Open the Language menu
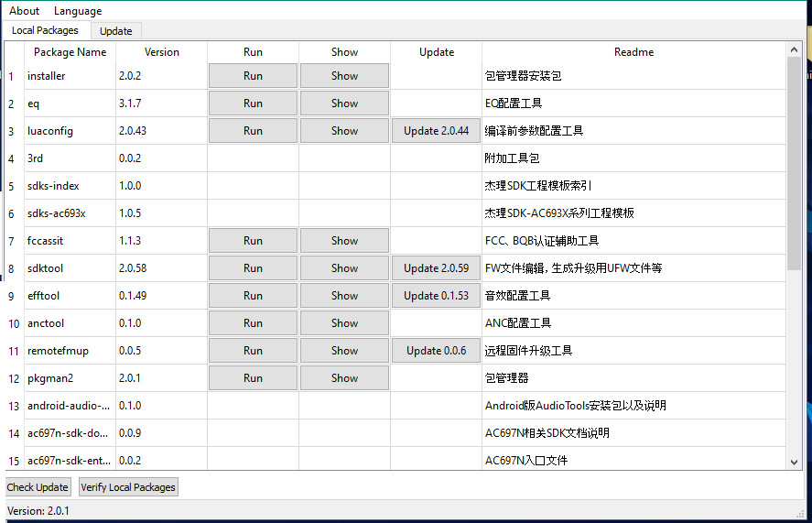Screen dimensions: 812x523 click(78, 11)
